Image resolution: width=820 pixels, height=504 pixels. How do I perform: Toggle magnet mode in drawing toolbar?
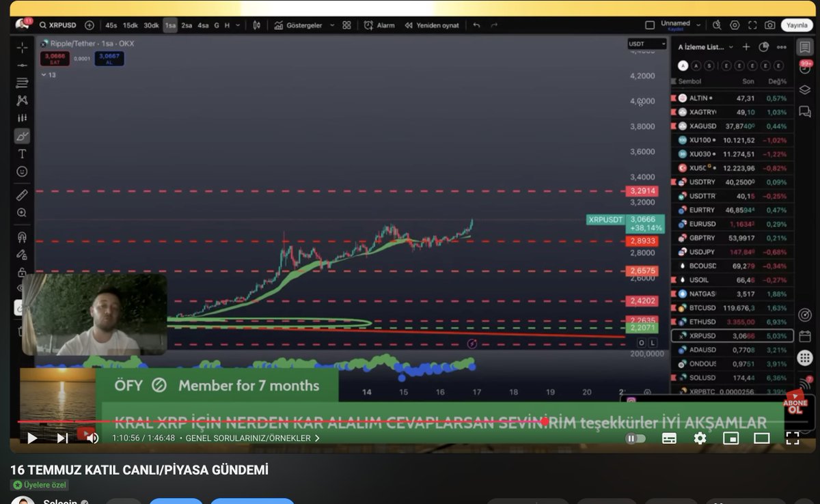coord(23,237)
